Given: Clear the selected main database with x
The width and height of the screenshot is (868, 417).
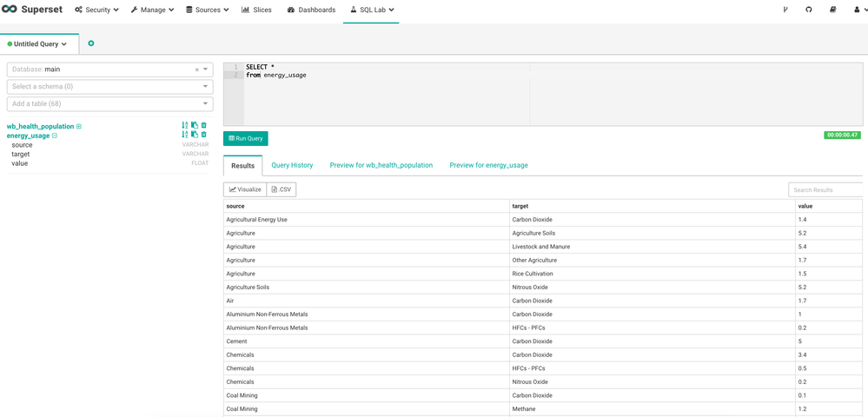Looking at the screenshot, I should pos(196,69).
